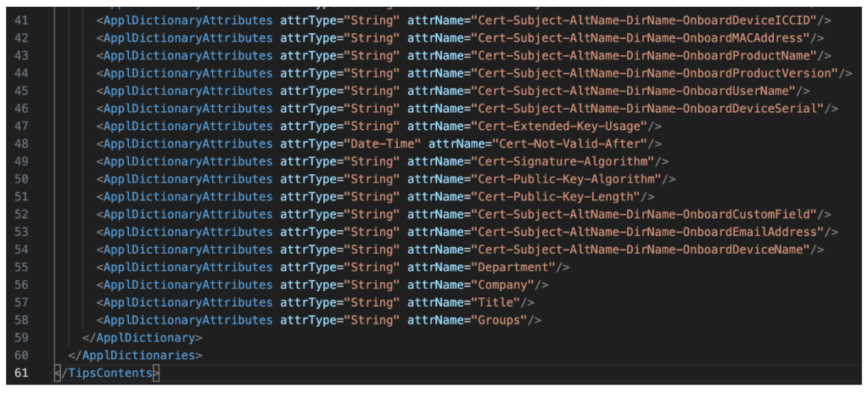Click line number 48 in the gutter
This screenshot has width=868, height=394.
(x=21, y=144)
